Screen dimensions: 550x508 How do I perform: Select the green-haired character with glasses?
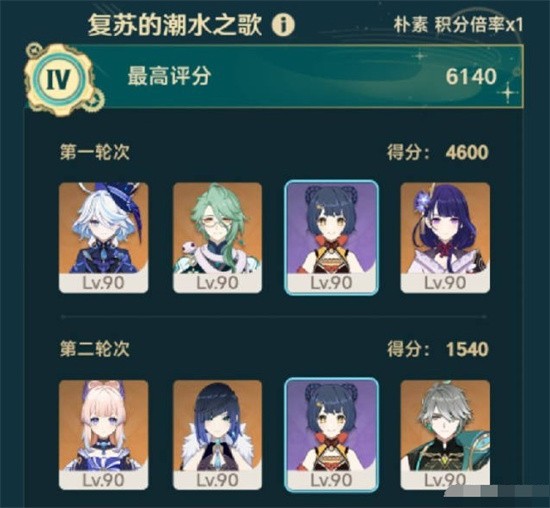[217, 238]
